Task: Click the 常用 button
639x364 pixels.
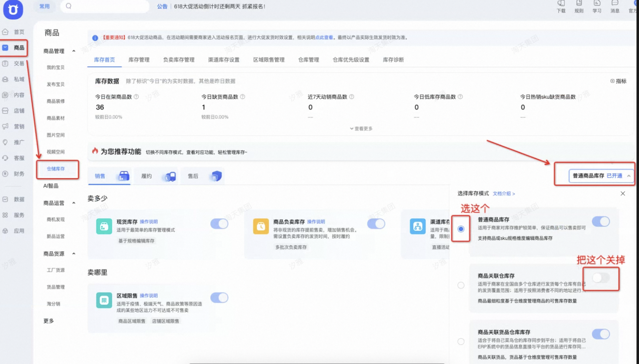Action: point(45,6)
